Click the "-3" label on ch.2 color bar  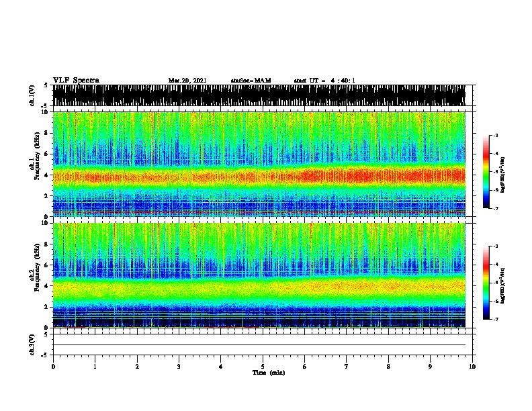click(496, 246)
